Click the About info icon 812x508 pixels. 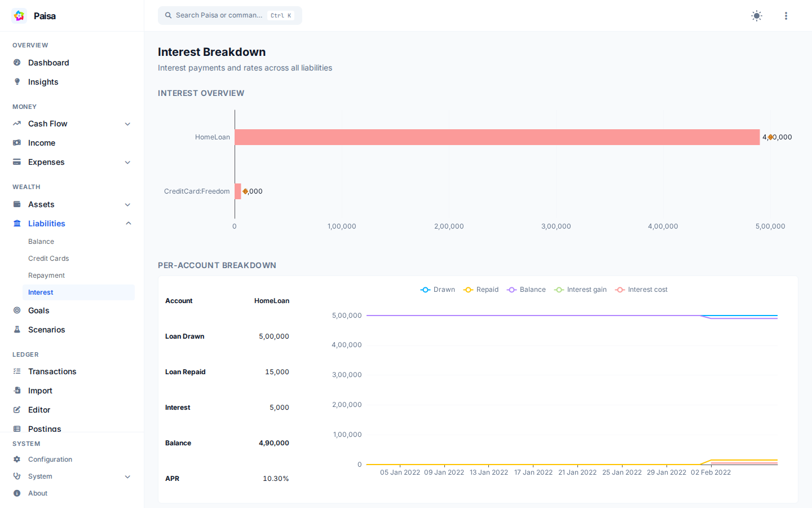pyautogui.click(x=17, y=493)
